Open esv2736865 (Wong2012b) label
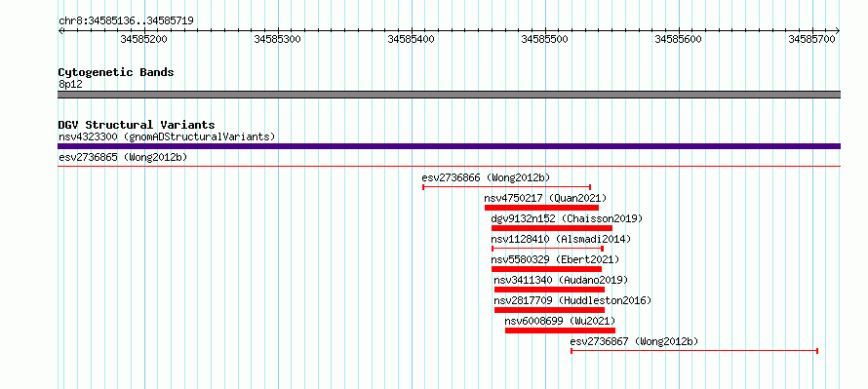 123,157
